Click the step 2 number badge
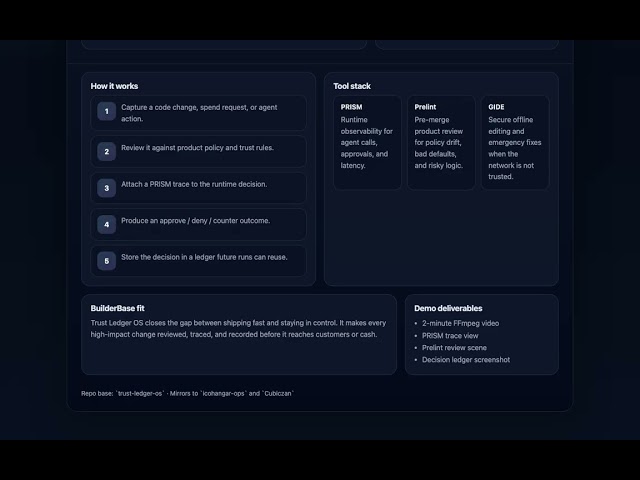The height and width of the screenshot is (480, 640). pos(107,151)
